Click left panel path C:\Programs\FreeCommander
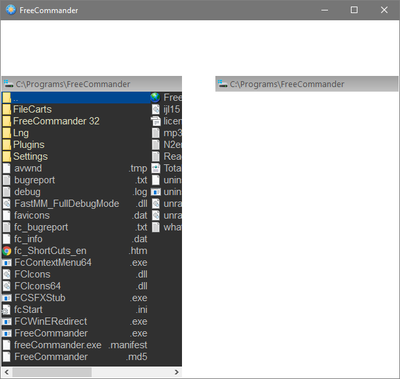The width and height of the screenshot is (400, 379). (73, 84)
